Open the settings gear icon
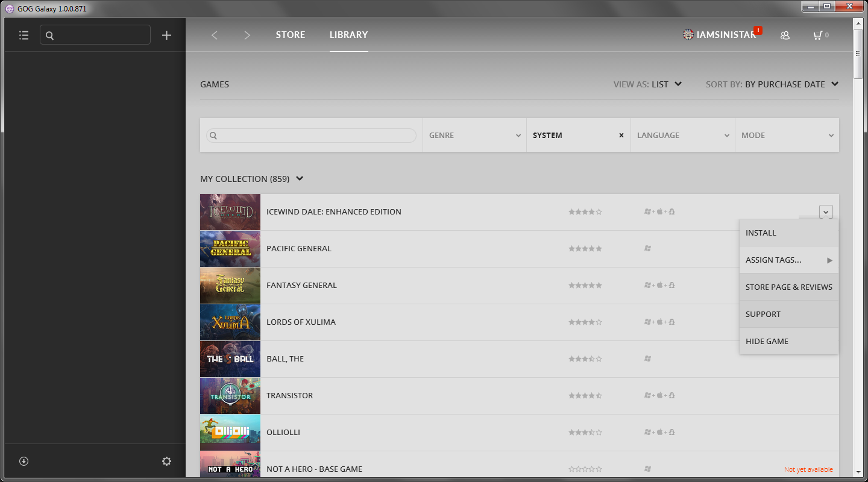Screen dimensions: 868x482 pyautogui.click(x=166, y=461)
